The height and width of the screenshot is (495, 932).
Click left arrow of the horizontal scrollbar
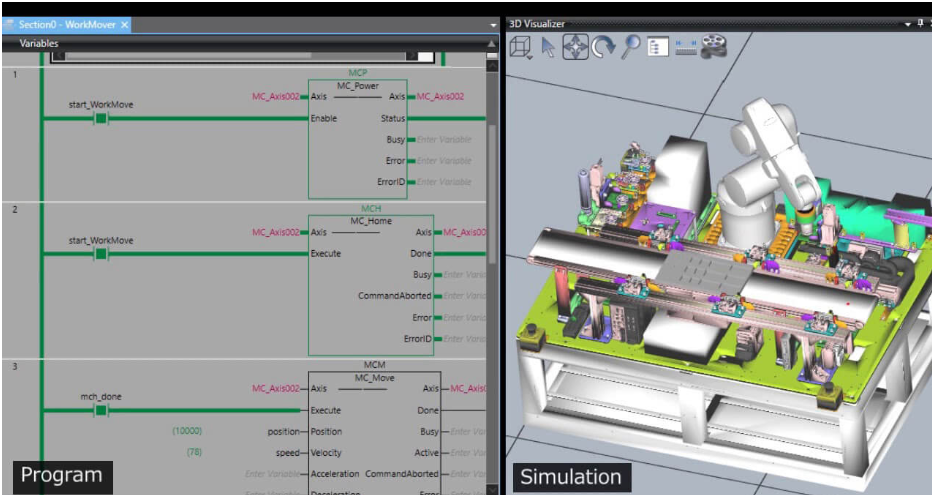tap(59, 56)
